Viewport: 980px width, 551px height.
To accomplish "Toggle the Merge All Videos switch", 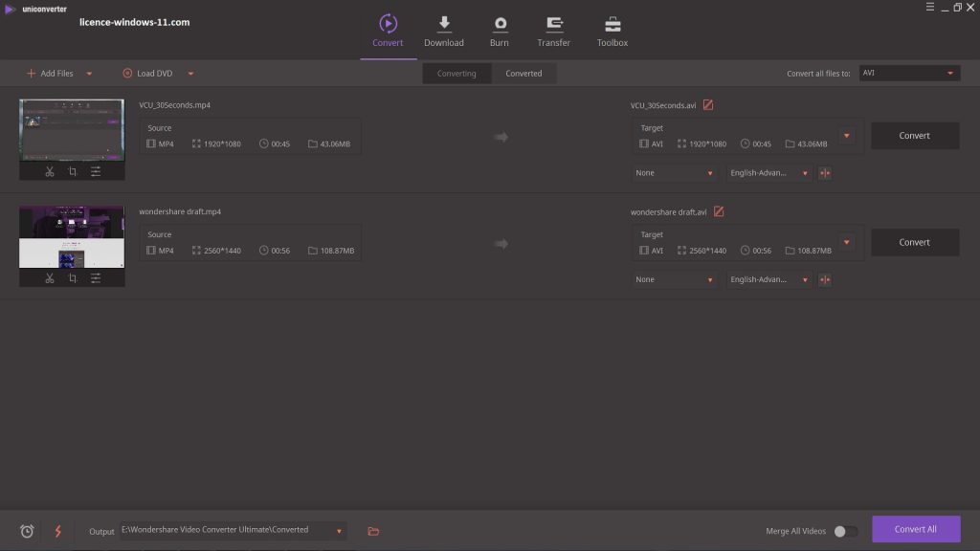I will 844,531.
